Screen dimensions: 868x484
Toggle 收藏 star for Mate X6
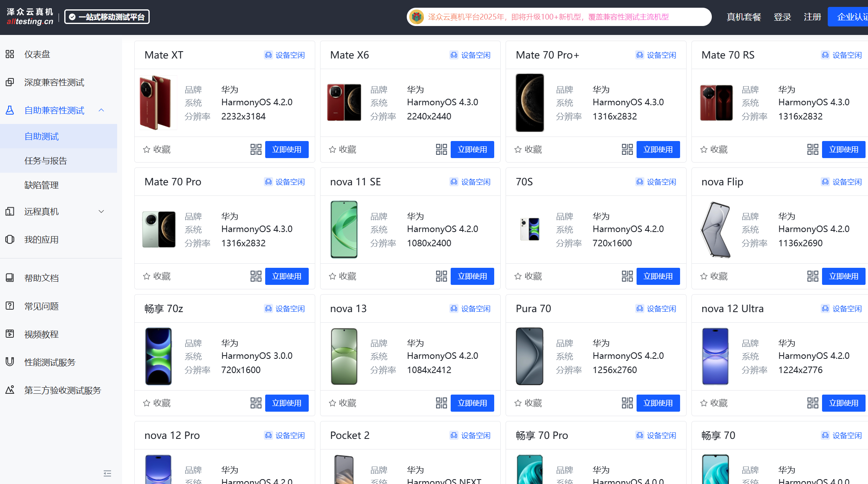(332, 150)
